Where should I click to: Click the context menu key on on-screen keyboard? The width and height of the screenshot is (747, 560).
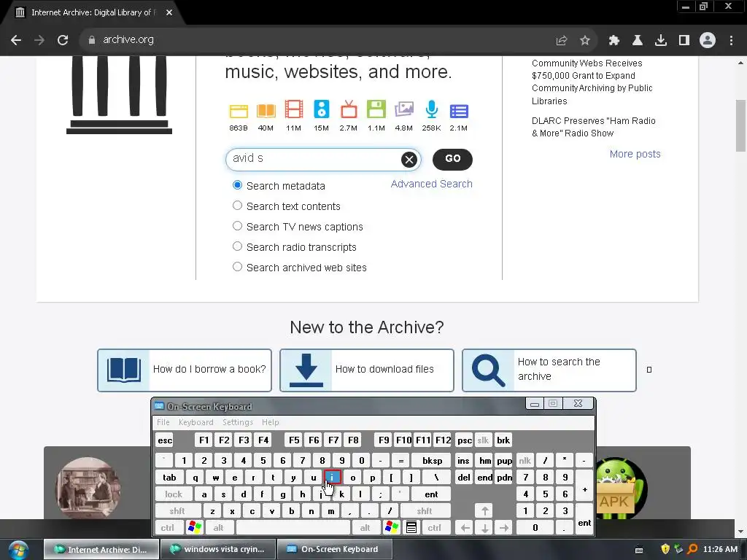pyautogui.click(x=411, y=527)
